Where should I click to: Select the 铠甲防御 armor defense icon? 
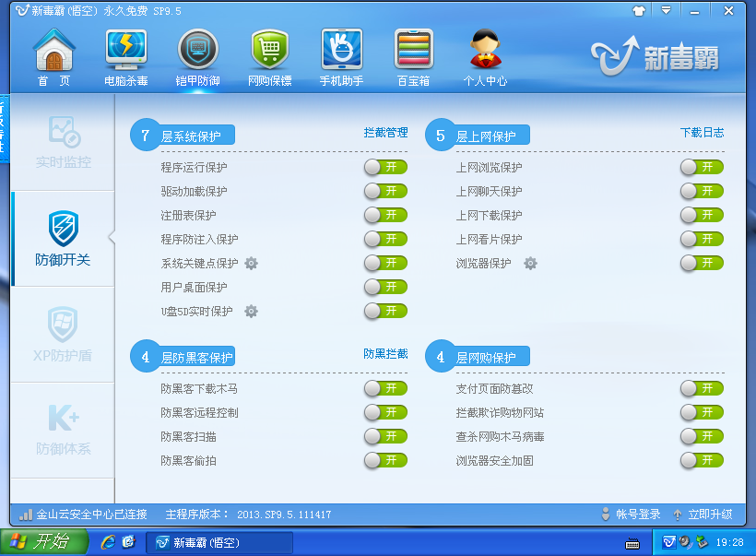[x=197, y=57]
